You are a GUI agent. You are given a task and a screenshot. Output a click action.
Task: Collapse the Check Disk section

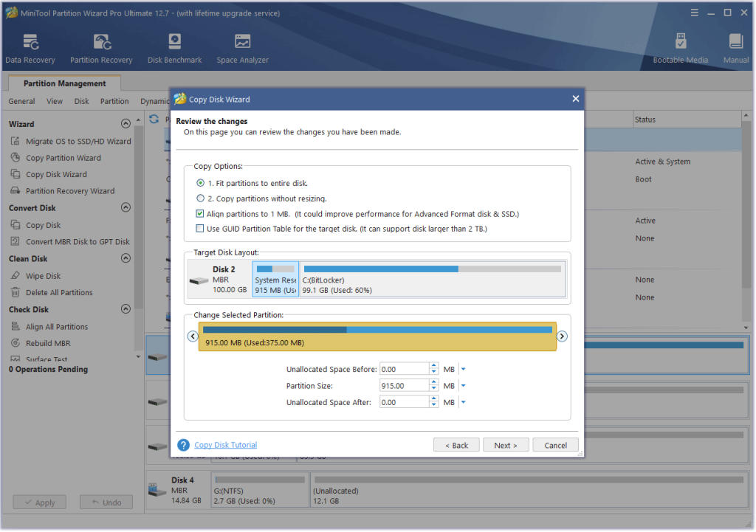(x=126, y=309)
